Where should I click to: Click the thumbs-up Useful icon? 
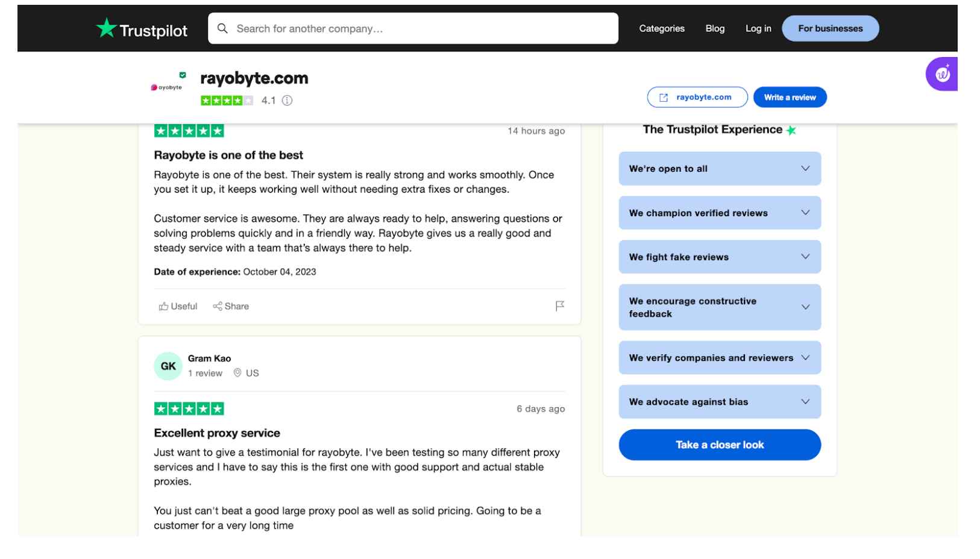coord(163,307)
